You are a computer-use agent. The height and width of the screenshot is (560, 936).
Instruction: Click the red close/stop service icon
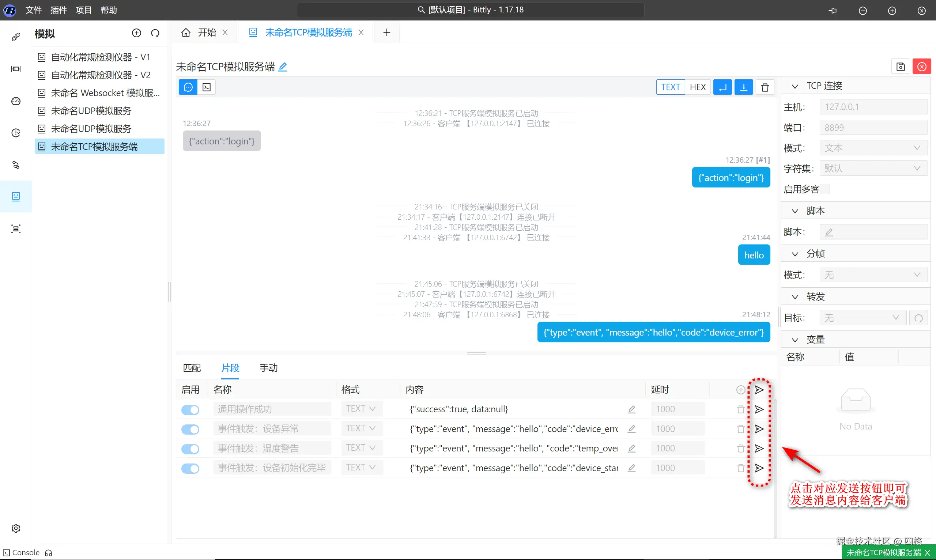(x=921, y=67)
